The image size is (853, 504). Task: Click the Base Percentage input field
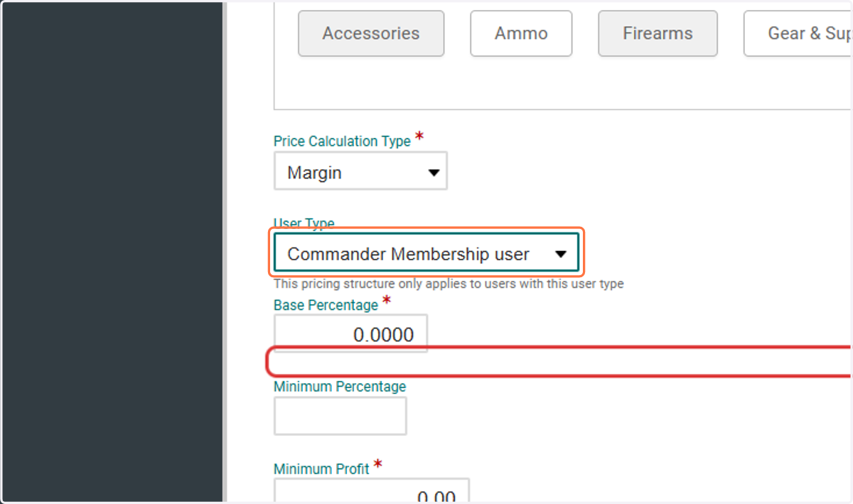tap(350, 333)
